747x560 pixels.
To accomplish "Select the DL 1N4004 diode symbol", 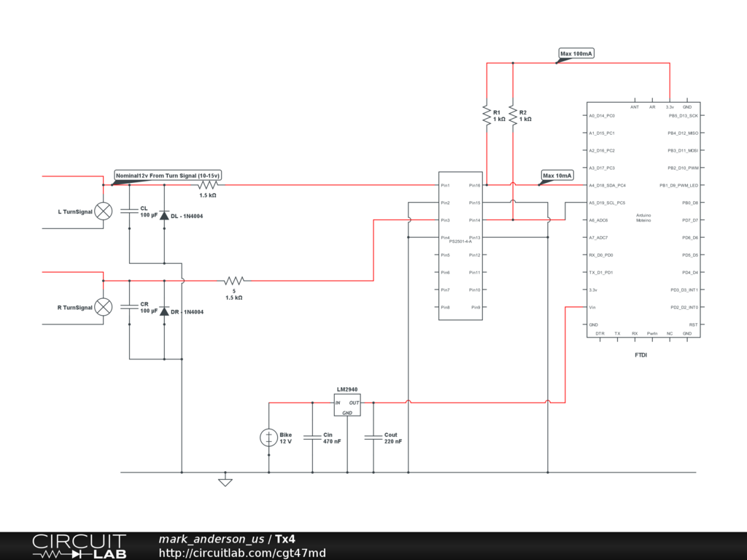I will [164, 216].
